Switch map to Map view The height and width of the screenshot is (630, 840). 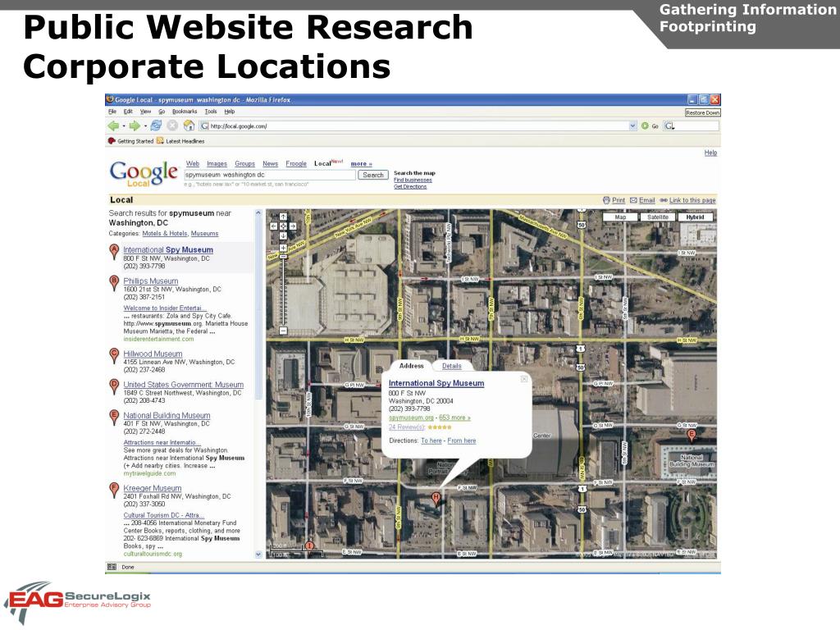pos(620,217)
